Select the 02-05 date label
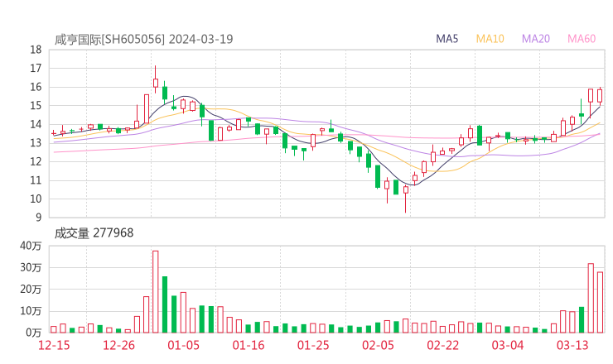The height and width of the screenshot is (364, 613). [x=378, y=345]
